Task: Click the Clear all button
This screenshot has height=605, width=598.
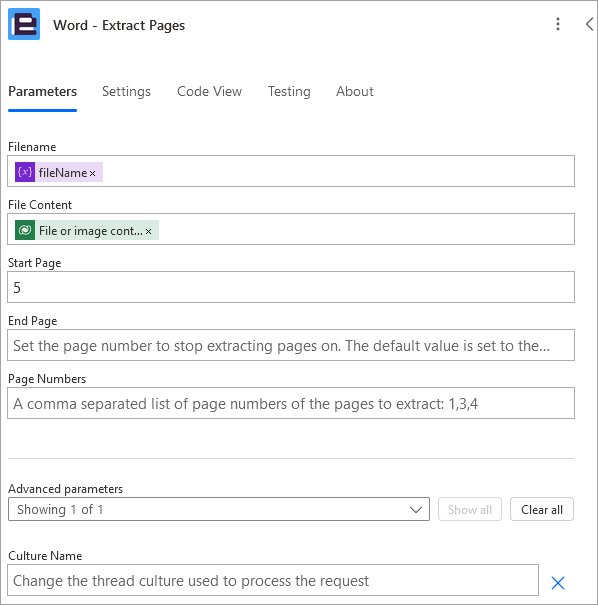Action: tap(542, 509)
